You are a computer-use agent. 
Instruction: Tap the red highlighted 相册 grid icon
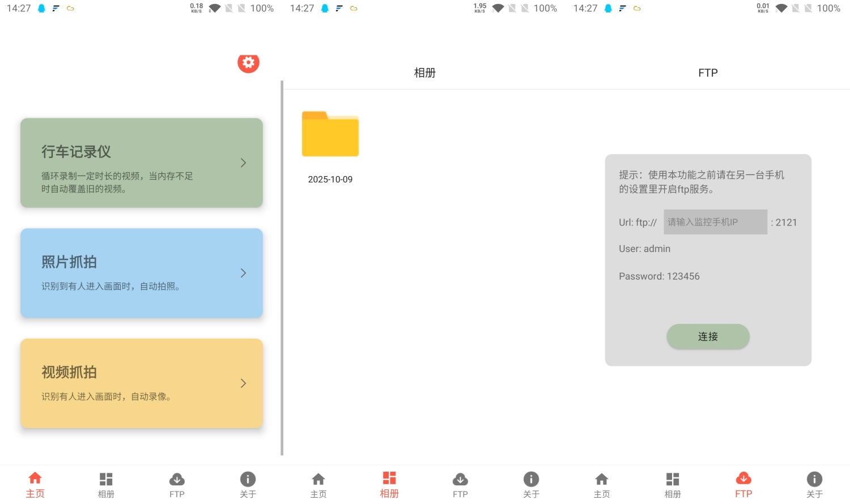coord(389,479)
